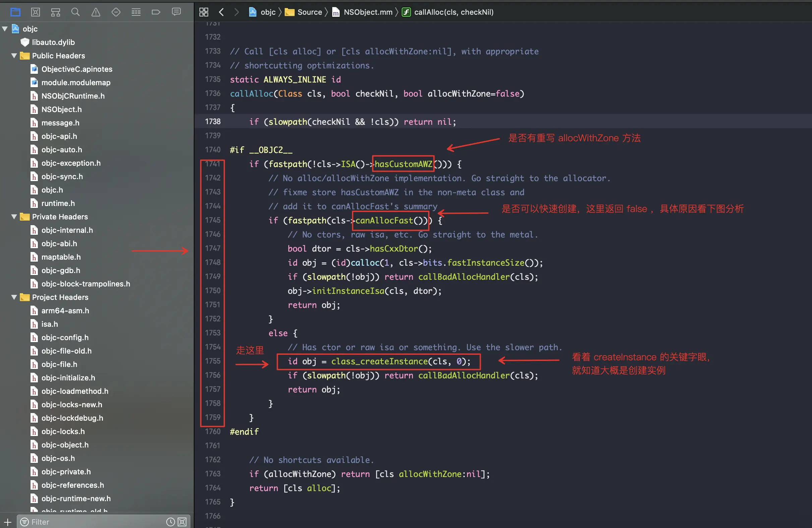Collapse the Project Headers group
The image size is (812, 528).
click(x=14, y=297)
